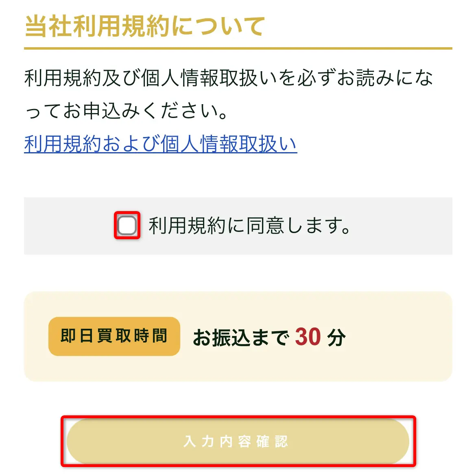Click the お振込まで text

tap(241, 338)
